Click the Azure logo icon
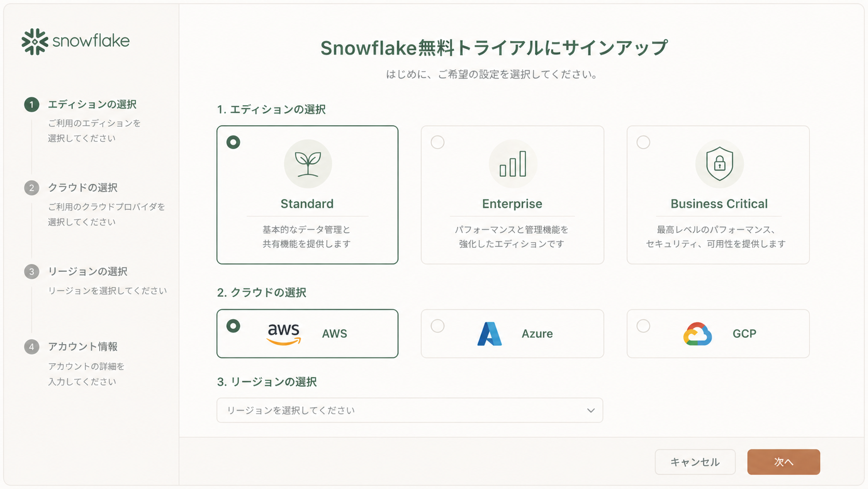This screenshot has width=868, height=489. pyautogui.click(x=489, y=334)
